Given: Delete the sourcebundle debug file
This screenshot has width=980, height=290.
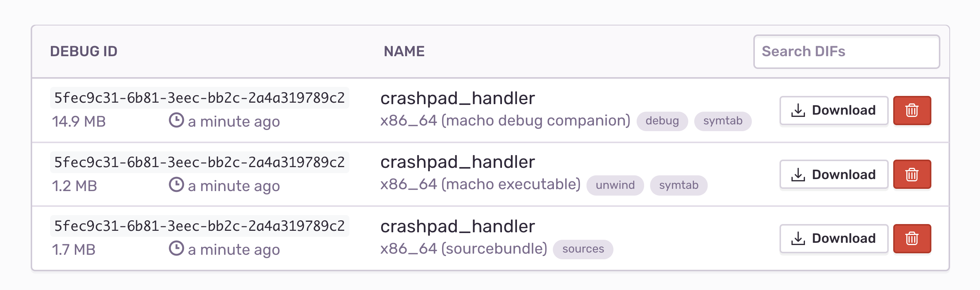Looking at the screenshot, I should click(912, 239).
